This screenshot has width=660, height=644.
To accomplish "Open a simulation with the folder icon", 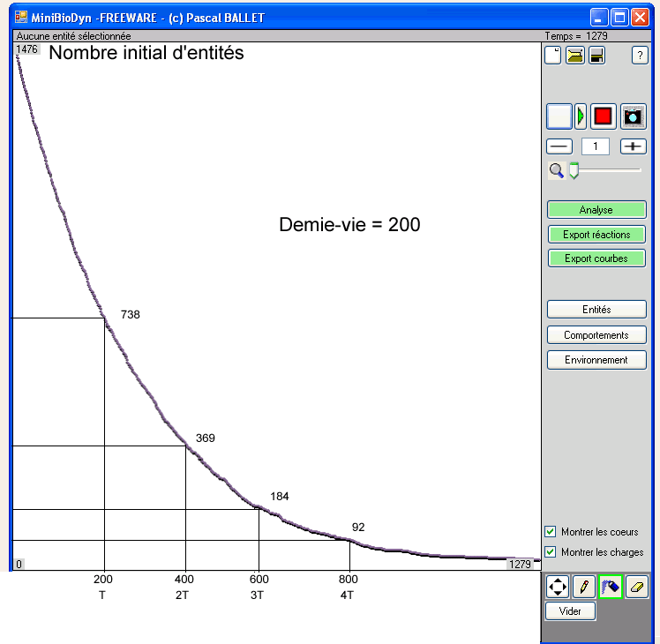I will pyautogui.click(x=574, y=56).
